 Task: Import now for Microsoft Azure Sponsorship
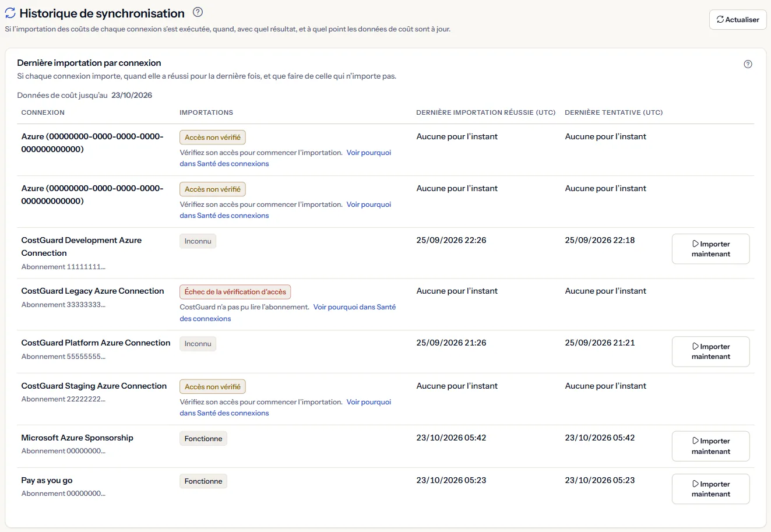pyautogui.click(x=710, y=446)
